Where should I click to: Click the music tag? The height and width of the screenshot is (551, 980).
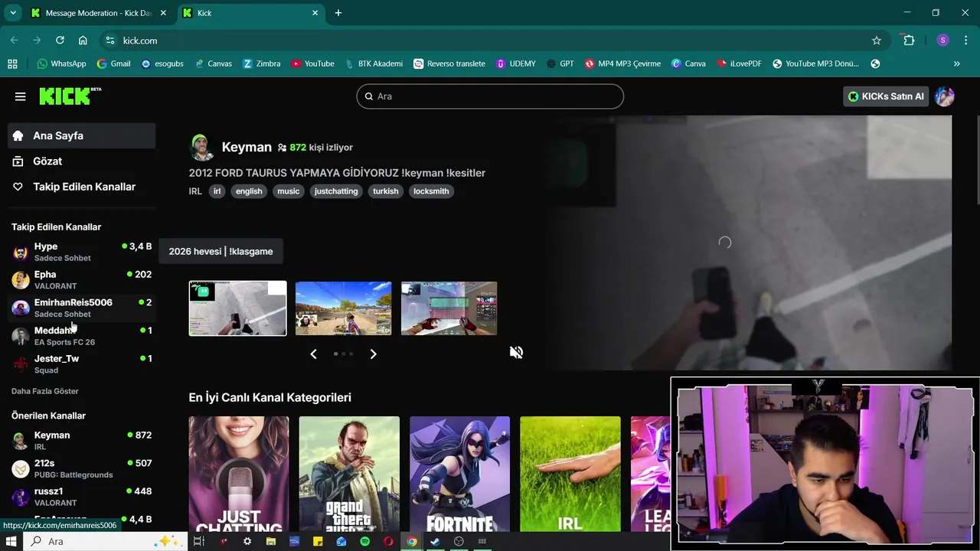(x=289, y=191)
